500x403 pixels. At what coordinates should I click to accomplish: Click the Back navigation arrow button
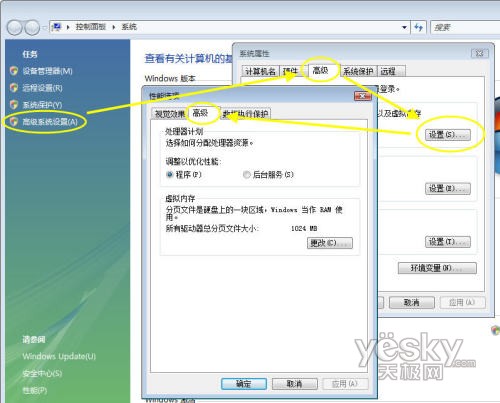pos(15,27)
